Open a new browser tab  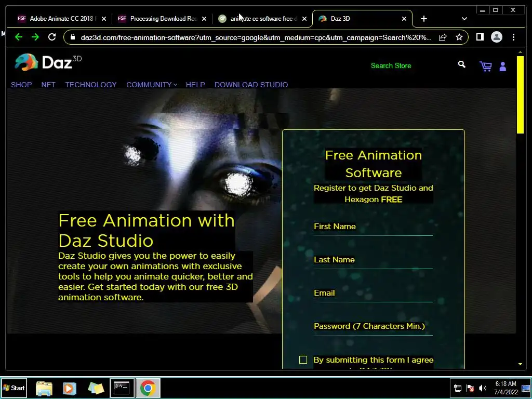click(424, 19)
